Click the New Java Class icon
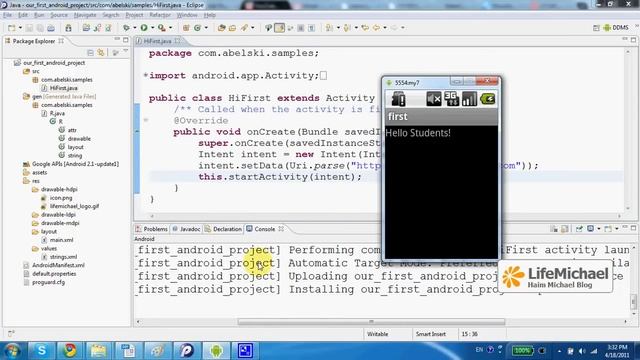The width and height of the screenshot is (640, 360). tap(198, 28)
